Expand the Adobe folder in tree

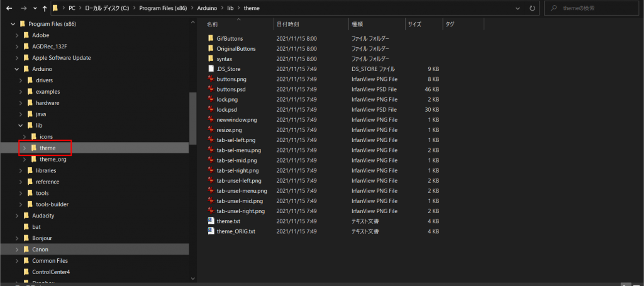(18, 35)
